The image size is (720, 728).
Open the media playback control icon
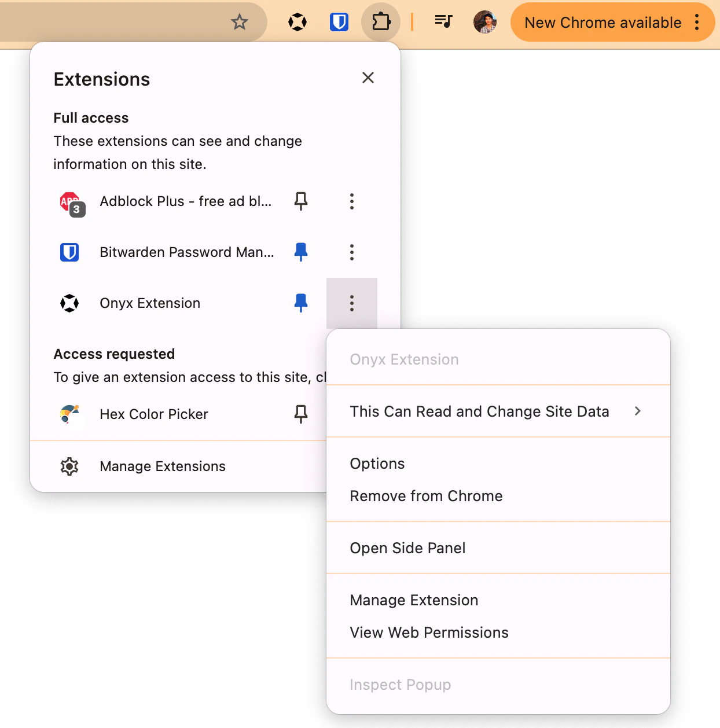tap(443, 22)
